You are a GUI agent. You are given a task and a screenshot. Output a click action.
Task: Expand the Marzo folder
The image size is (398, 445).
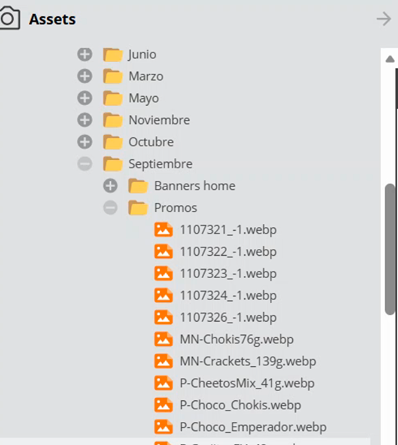(85, 76)
